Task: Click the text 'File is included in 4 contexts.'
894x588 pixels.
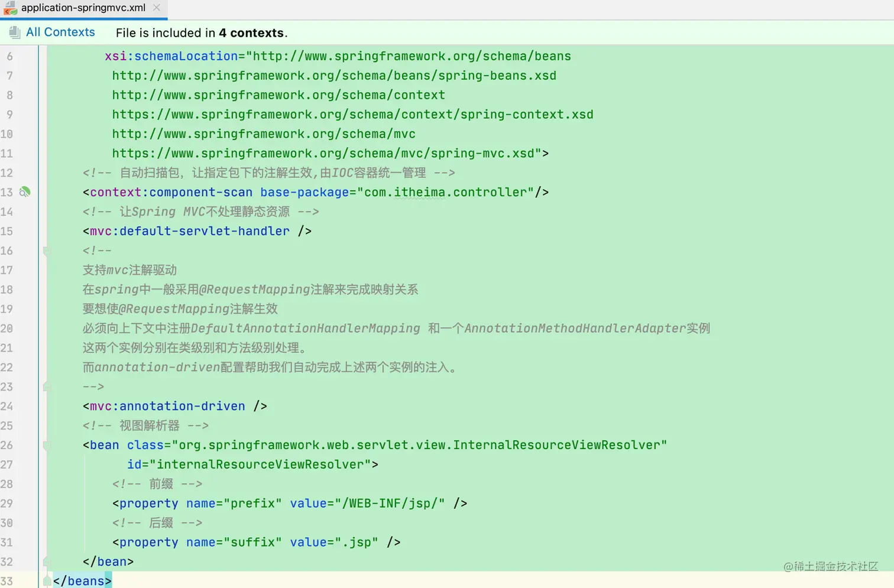Action: [202, 33]
